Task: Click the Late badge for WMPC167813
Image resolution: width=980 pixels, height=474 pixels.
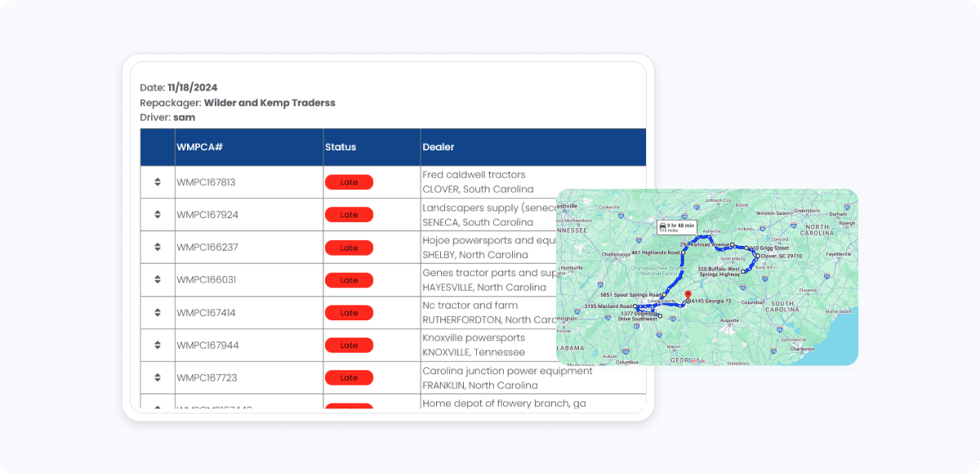Action: (349, 182)
